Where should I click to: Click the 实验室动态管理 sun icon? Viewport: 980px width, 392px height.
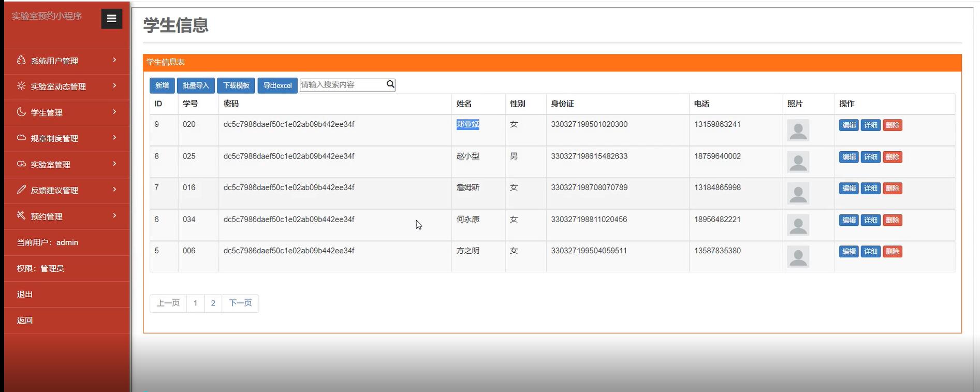(x=21, y=86)
